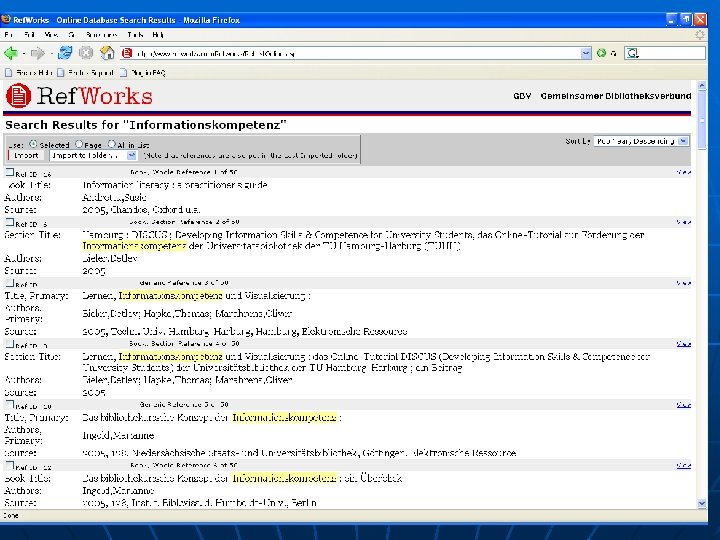Open the second bookmark toolbar page icon
Image resolution: width=720 pixels, height=540 pixels.
61,73
